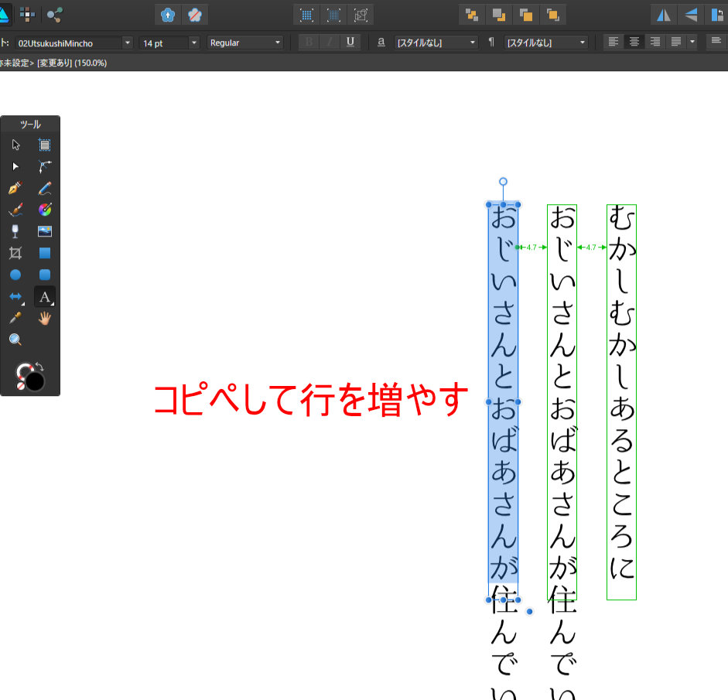Click Flip Vertical icon
The image size is (728, 700).
click(x=691, y=15)
